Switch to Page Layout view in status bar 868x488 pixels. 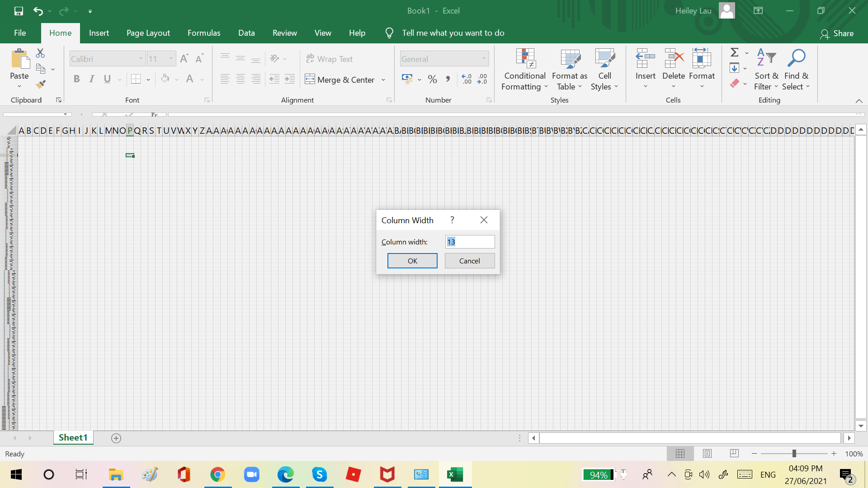pos(707,453)
